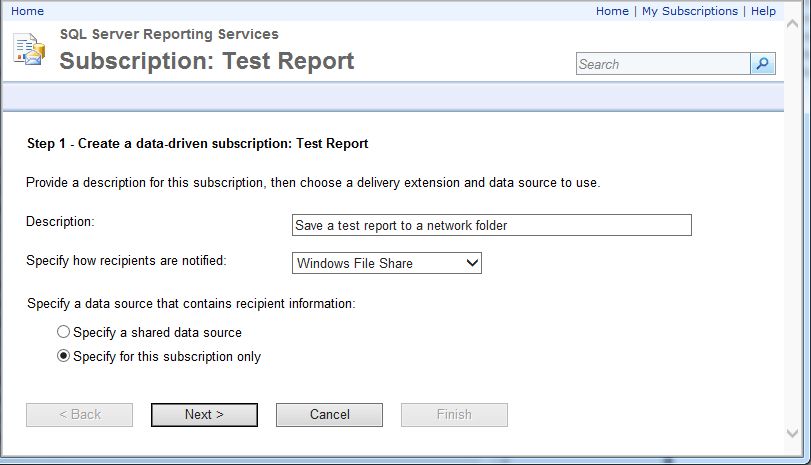Click the Reporting Services logo icon
This screenshot has width=811, height=465.
28,48
